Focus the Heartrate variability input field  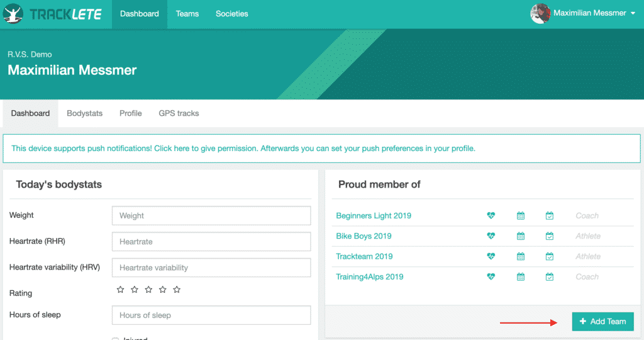(211, 268)
